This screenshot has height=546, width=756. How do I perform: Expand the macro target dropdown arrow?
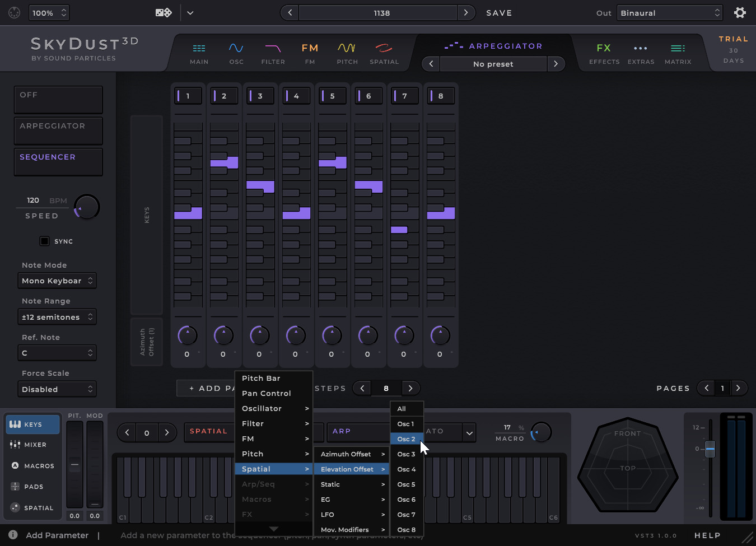click(469, 432)
